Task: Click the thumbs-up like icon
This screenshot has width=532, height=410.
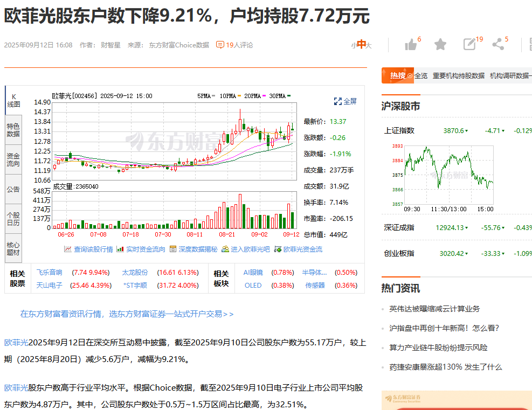Action: click(411, 44)
